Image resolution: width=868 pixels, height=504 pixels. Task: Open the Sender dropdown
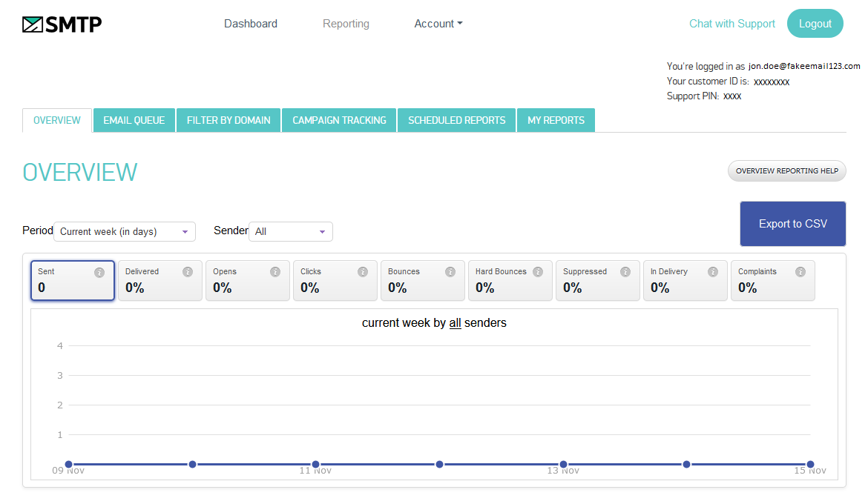[290, 231]
